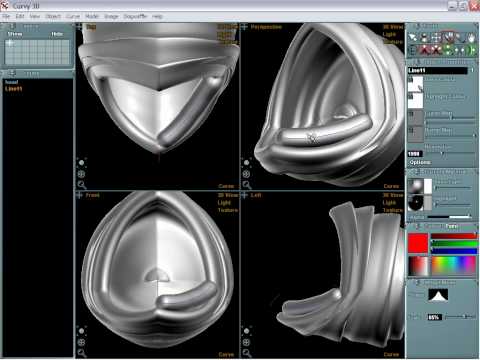The height and width of the screenshot is (360, 480).
Task: Toggle 3D View in Perspective viewport
Action: 393,27
